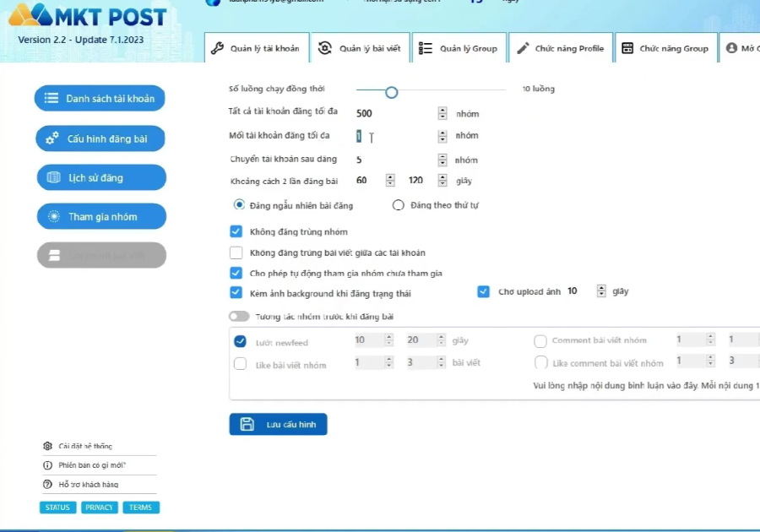This screenshot has height=532, width=760.
Task: Click the sun-circle icon in Tham gia nhóm
Action: click(54, 216)
